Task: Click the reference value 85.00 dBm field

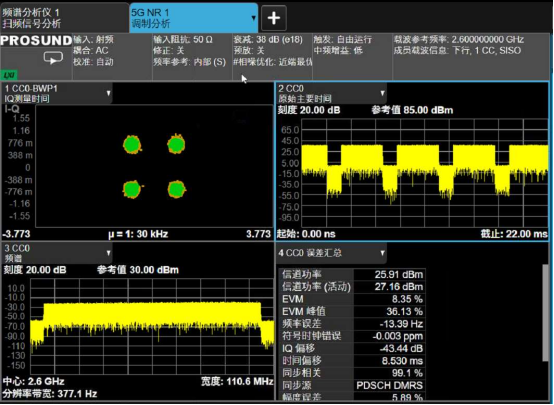Action: [x=412, y=110]
